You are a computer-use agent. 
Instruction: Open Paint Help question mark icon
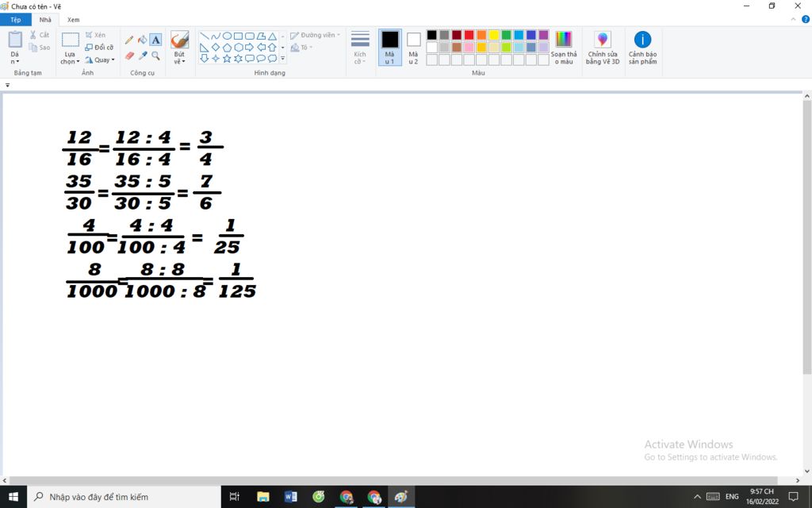(x=806, y=20)
